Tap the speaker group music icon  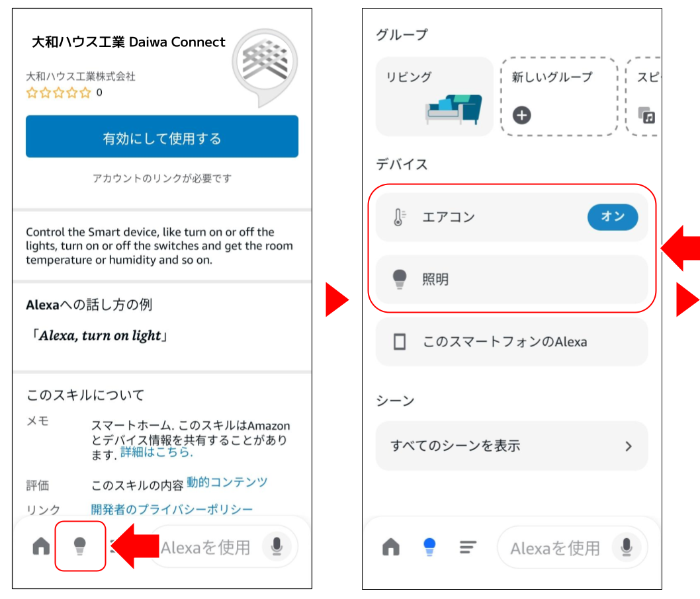pos(646,115)
